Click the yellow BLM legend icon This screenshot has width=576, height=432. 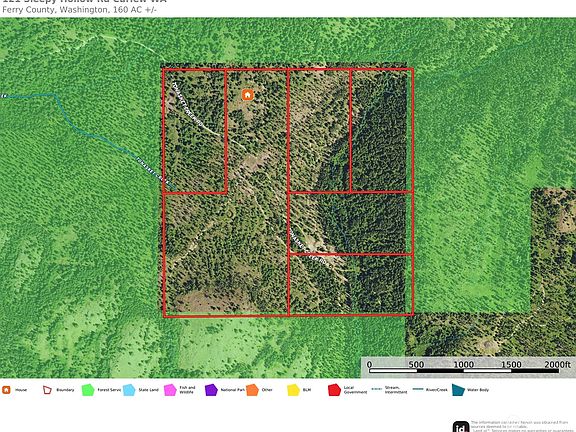tap(294, 390)
